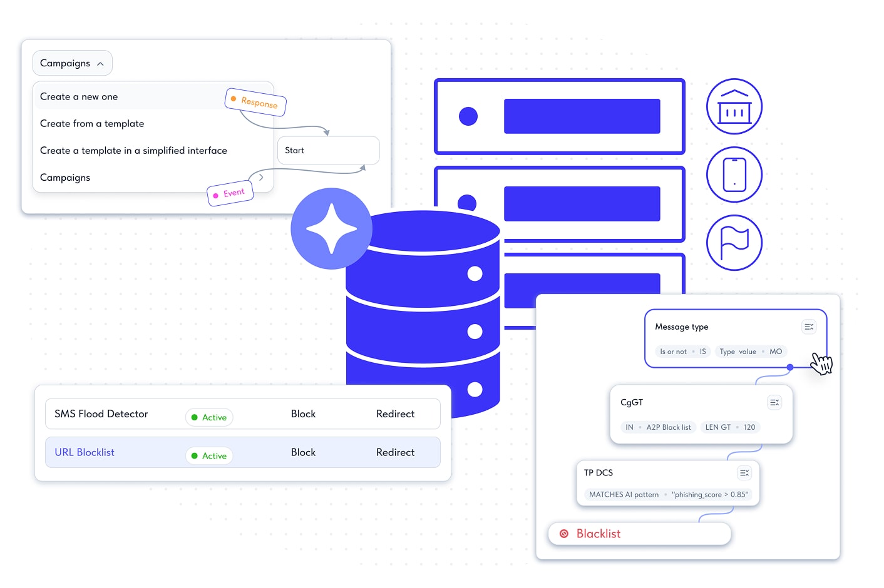The width and height of the screenshot is (884, 588).
Task: Click the red Blacklist block icon
Action: [564, 534]
